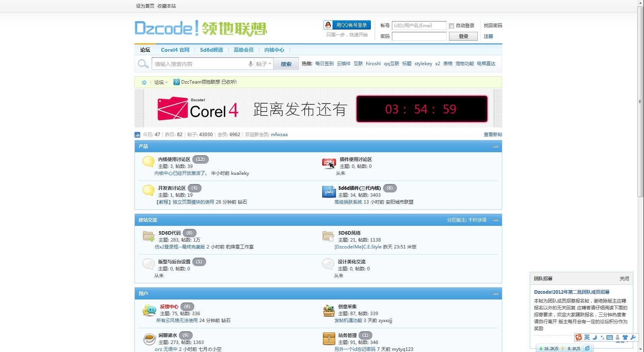The image size is (644, 352).
Task: Open the 高级会员 navigation tab
Action: [244, 50]
